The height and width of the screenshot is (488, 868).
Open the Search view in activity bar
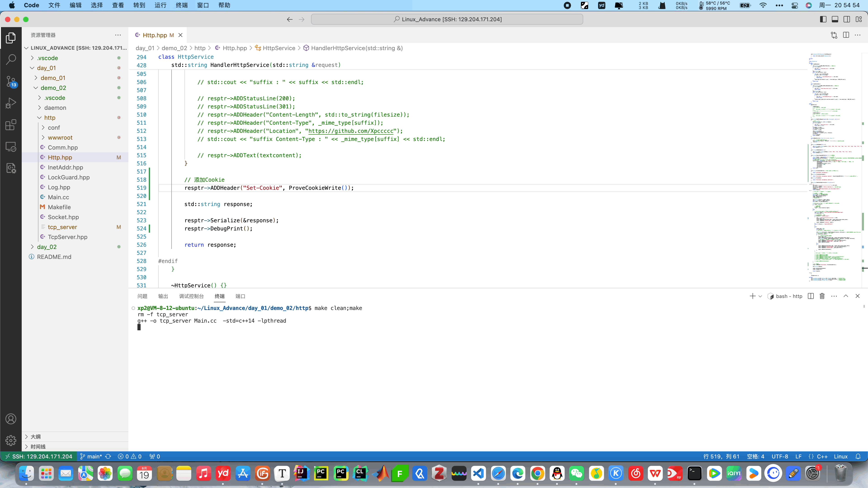point(11,59)
